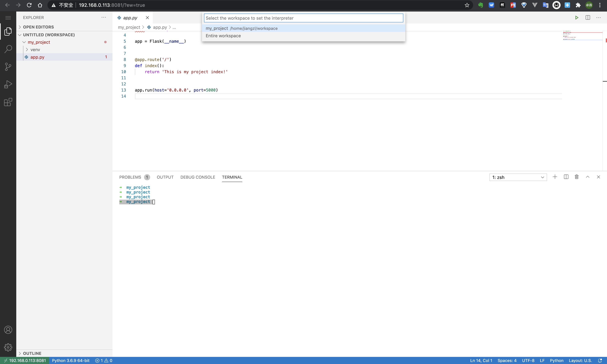Maximize the panel size with chevron up
This screenshot has height=364, width=607.
click(588, 177)
